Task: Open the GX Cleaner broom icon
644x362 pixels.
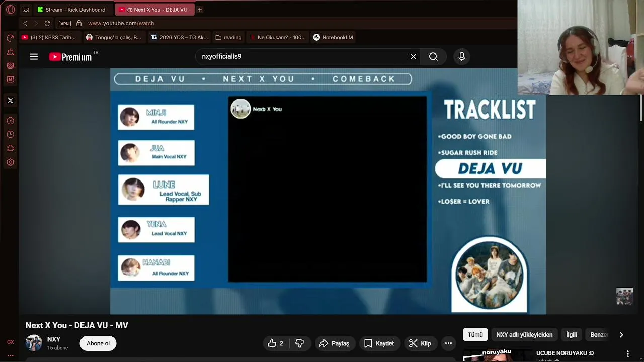Action: click(10, 52)
